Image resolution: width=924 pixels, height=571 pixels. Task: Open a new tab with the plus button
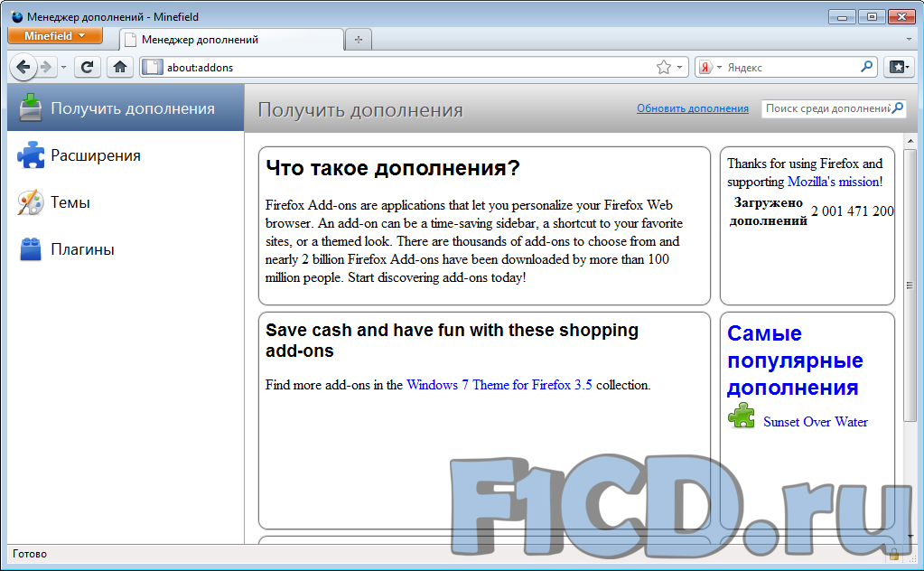(x=359, y=40)
